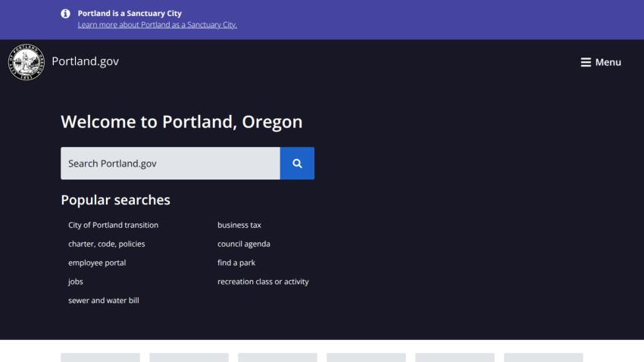Choose jobs popular search

[x=76, y=282]
